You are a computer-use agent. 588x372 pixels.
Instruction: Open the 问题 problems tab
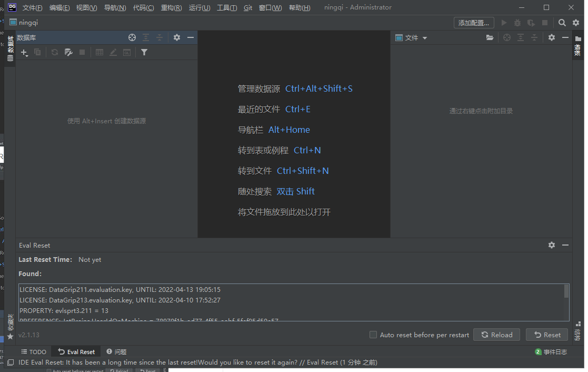116,352
